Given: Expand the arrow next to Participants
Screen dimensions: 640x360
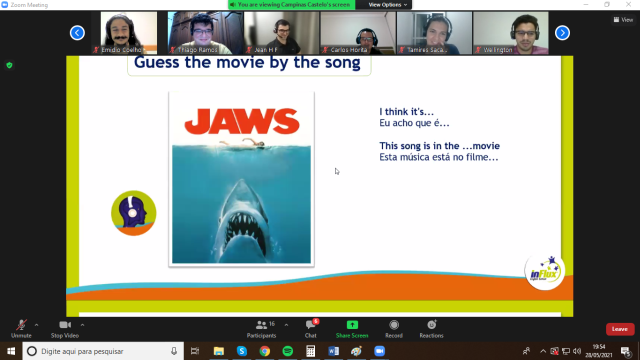Looking at the screenshot, I should (x=286, y=325).
